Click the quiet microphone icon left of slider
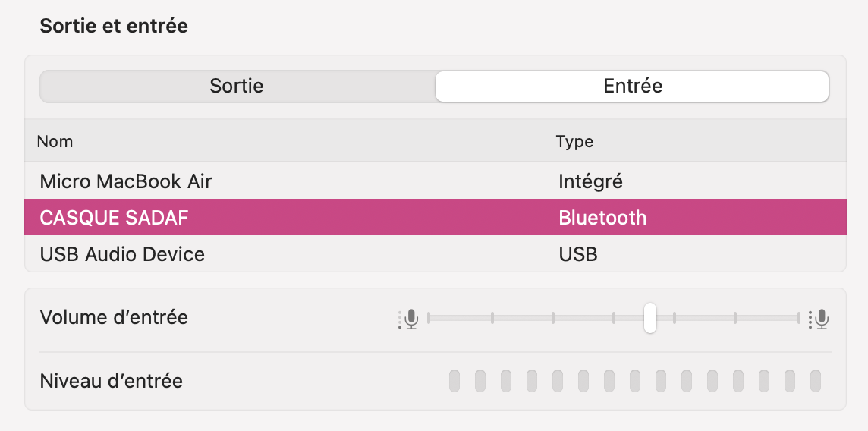The image size is (868, 431). [x=410, y=319]
